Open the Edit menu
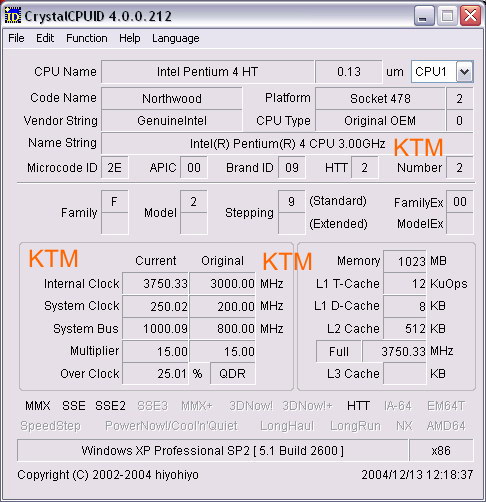 45,38
